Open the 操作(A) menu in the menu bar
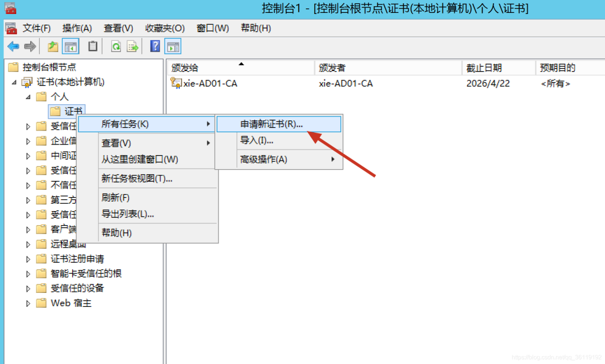 (x=77, y=28)
